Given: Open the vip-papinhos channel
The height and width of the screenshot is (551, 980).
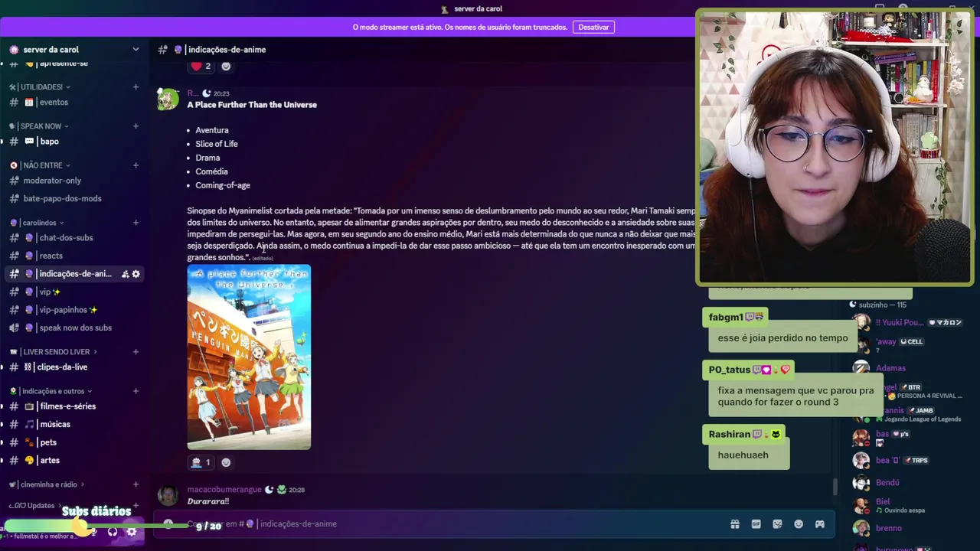Looking at the screenshot, I should 73,310.
